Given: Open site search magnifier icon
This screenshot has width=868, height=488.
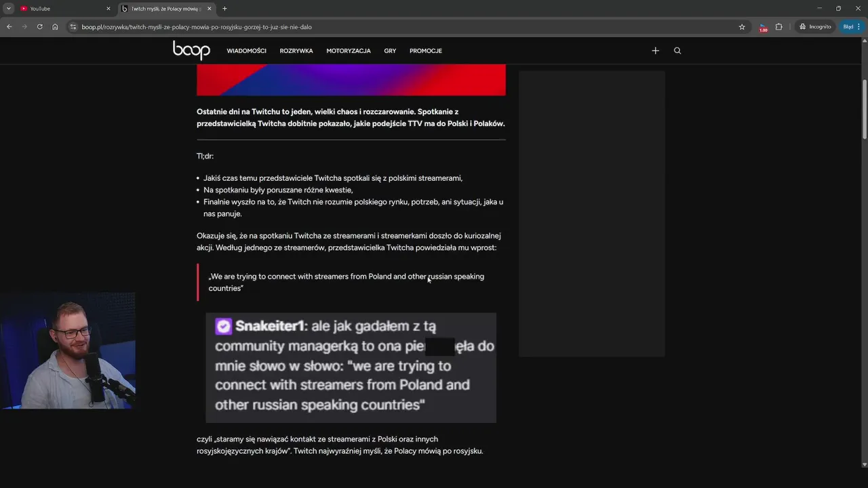Looking at the screenshot, I should [x=677, y=51].
